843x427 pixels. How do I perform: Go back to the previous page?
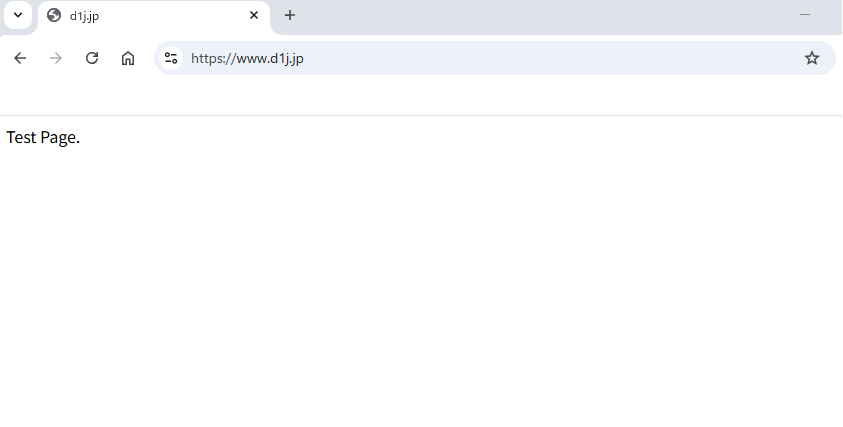20,58
